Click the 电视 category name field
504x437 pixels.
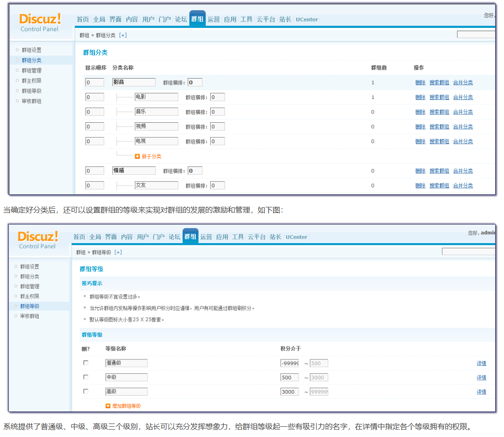[156, 141]
